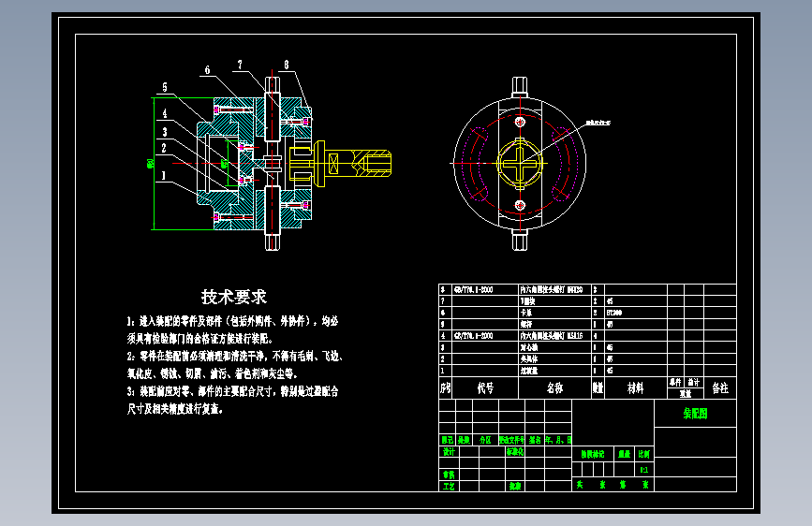Select the '序号' column header in the parts list
This screenshot has height=526, width=812.
(x=446, y=387)
